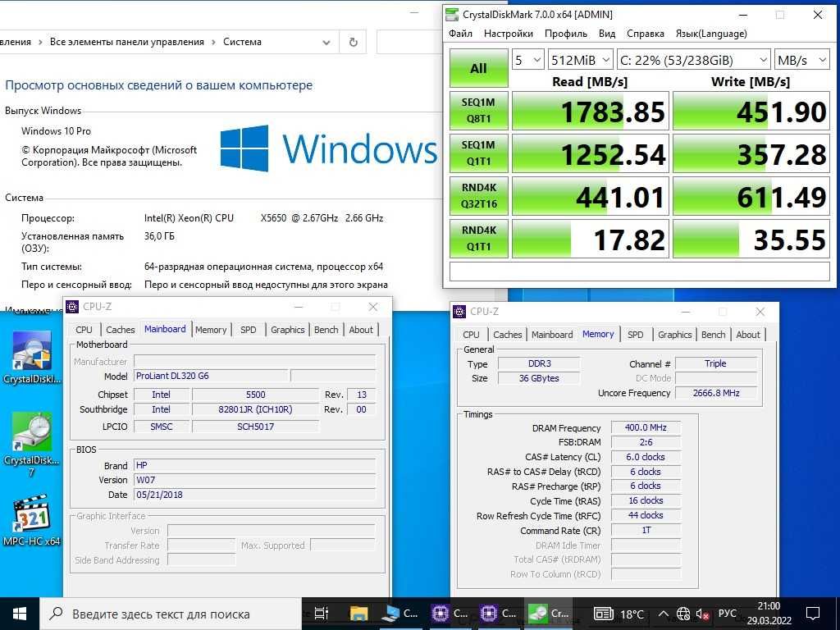Click the DRAM Frequency 400.0 MHz value
The image size is (840, 630).
(646, 427)
